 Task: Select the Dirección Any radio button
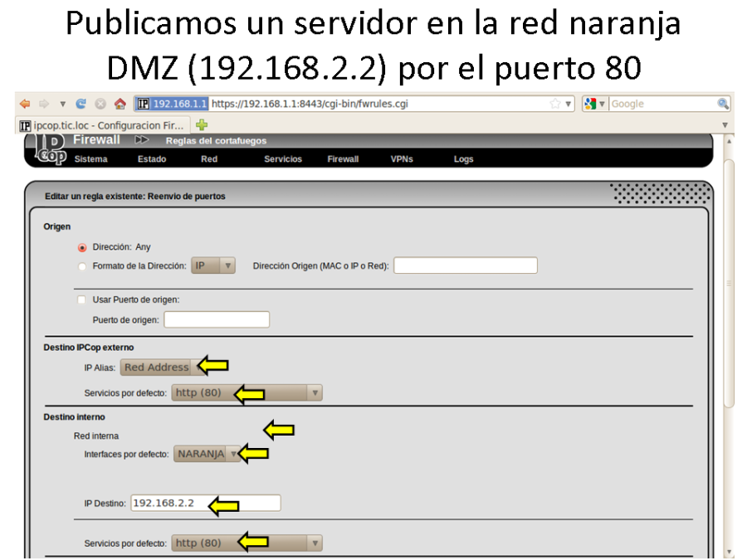81,246
